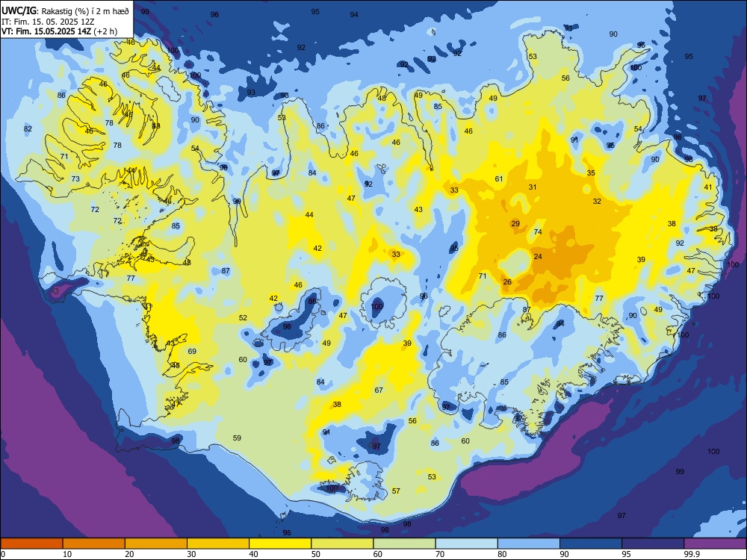Select the map value "57"
747x560 pixels.
tap(396, 491)
